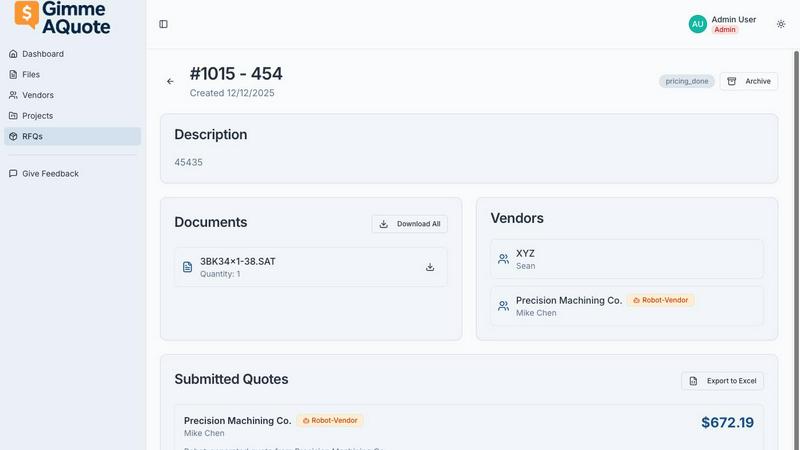Open RFQs in the sidebar
The height and width of the screenshot is (450, 800).
(72, 136)
